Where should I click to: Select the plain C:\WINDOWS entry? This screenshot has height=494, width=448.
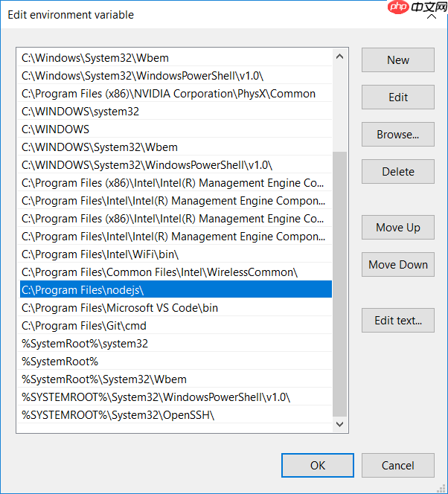pos(176,129)
